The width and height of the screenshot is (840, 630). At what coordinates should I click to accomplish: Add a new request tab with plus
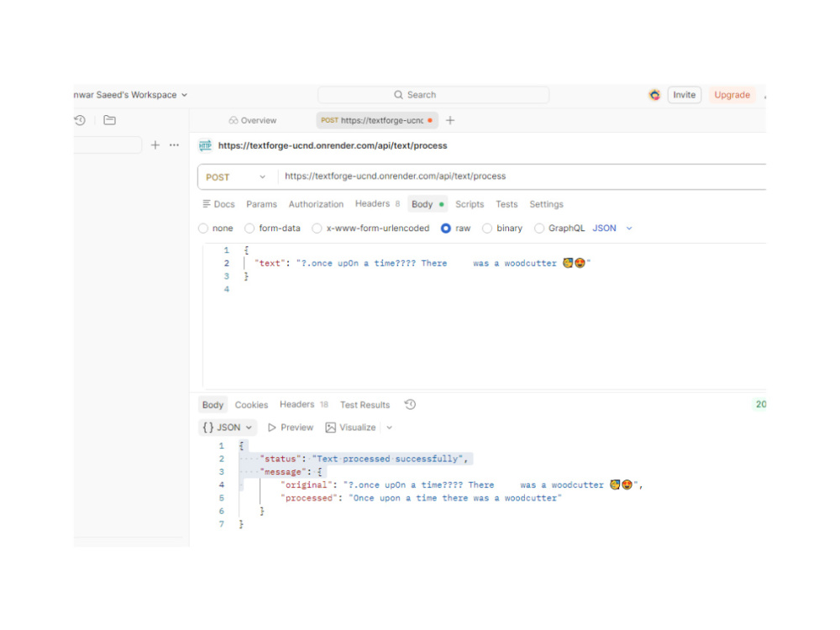pos(450,120)
